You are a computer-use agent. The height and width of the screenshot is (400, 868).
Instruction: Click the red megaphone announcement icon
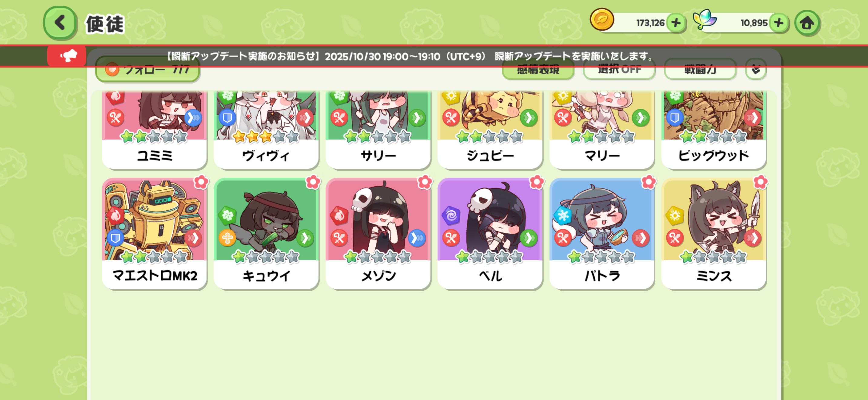(x=67, y=56)
